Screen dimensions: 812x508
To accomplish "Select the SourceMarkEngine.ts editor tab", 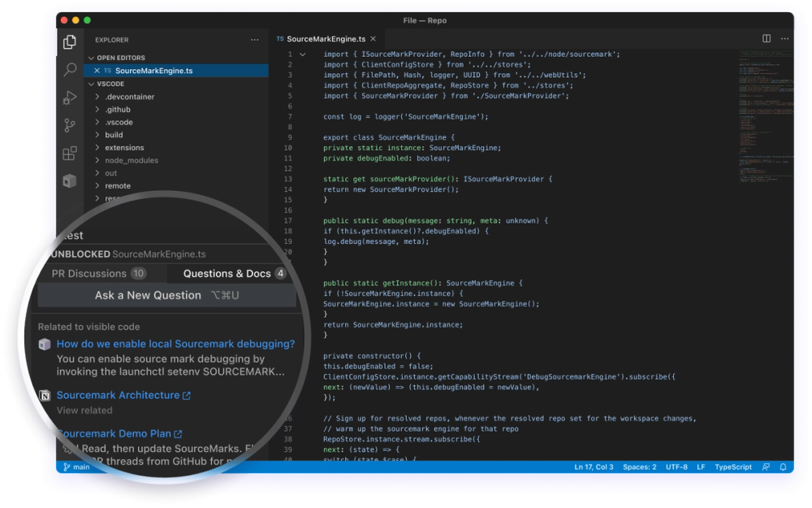I will (326, 39).
